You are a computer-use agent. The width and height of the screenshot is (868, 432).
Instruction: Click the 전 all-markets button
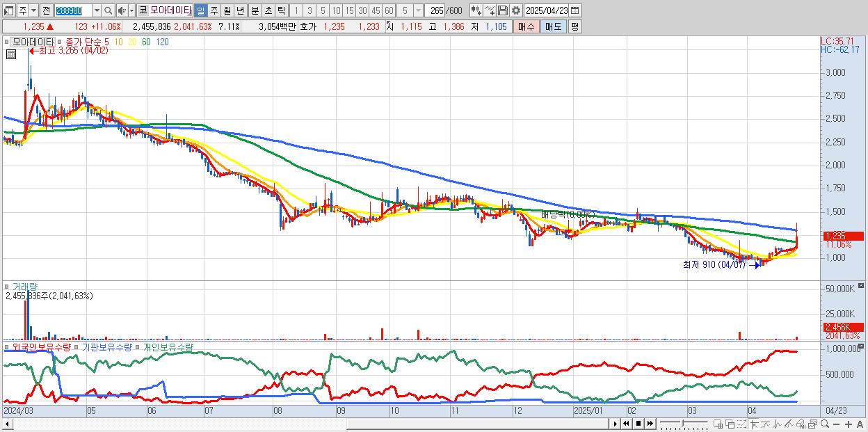46,10
